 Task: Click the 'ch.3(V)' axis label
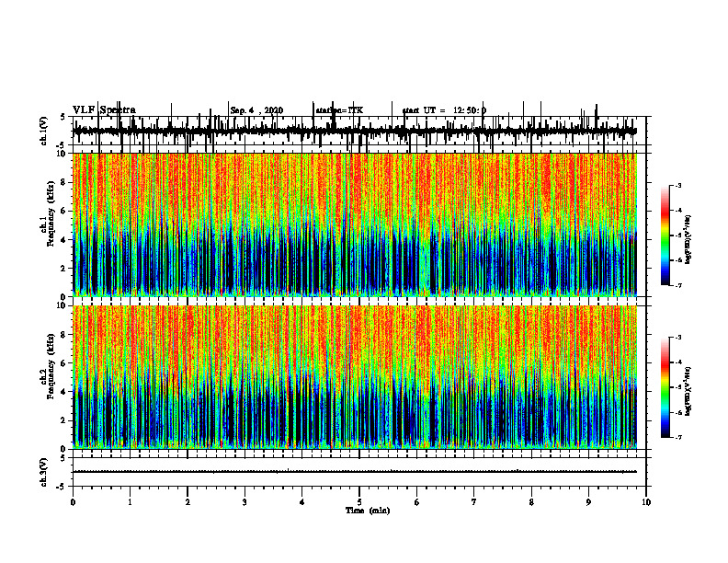click(44, 472)
